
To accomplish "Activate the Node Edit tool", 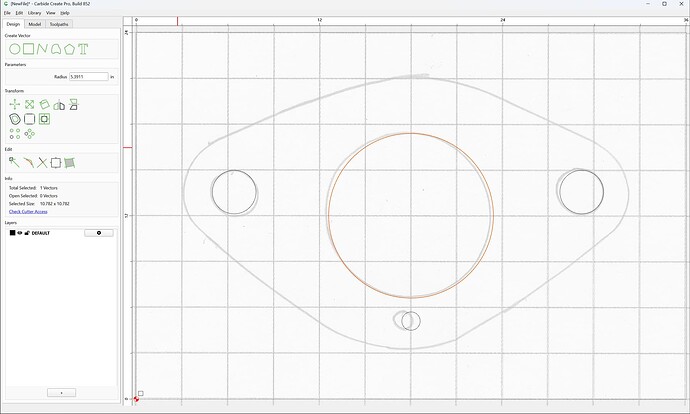I will coord(14,162).
